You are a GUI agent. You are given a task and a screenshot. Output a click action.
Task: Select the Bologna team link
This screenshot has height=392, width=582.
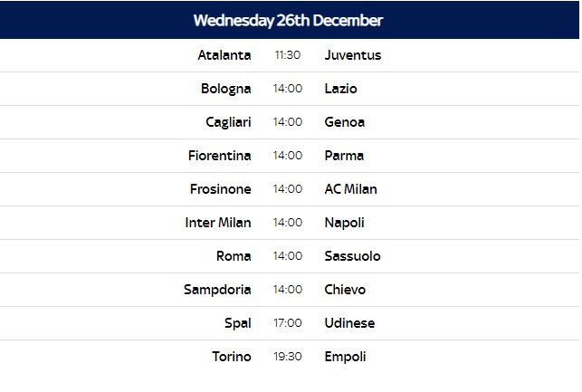[x=225, y=89]
